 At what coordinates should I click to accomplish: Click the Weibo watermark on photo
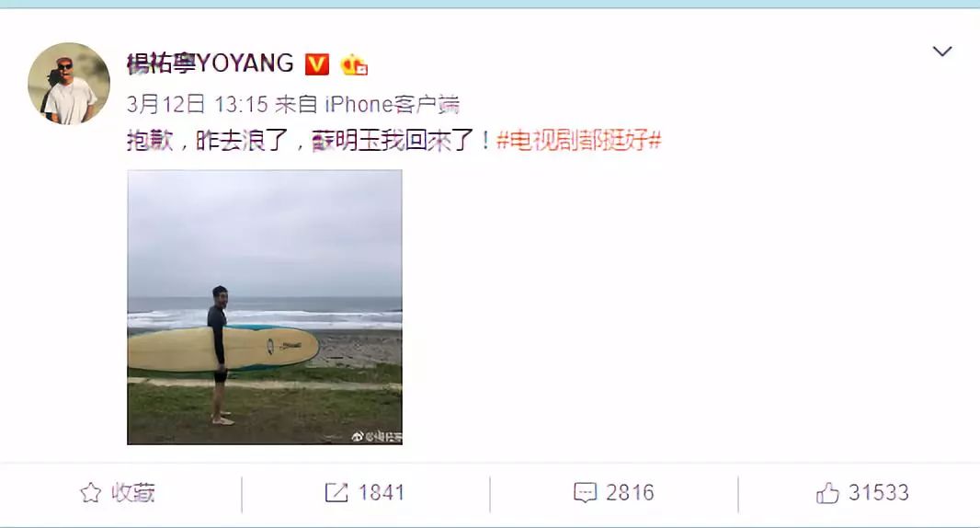[x=376, y=437]
